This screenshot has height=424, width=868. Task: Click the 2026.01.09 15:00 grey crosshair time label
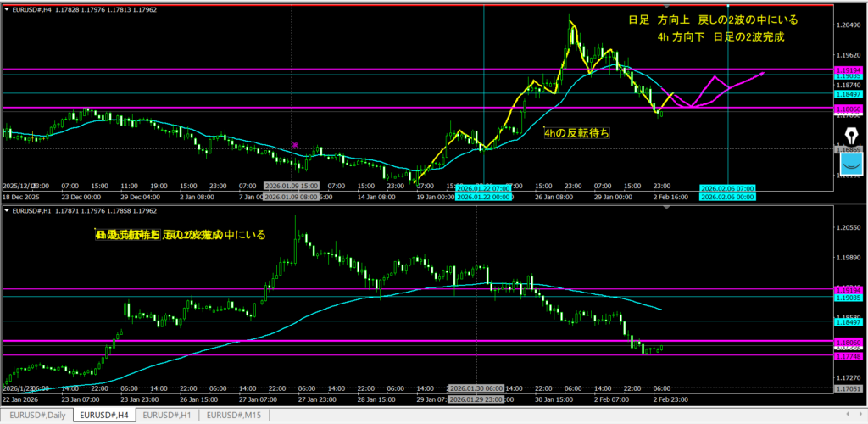(x=291, y=185)
